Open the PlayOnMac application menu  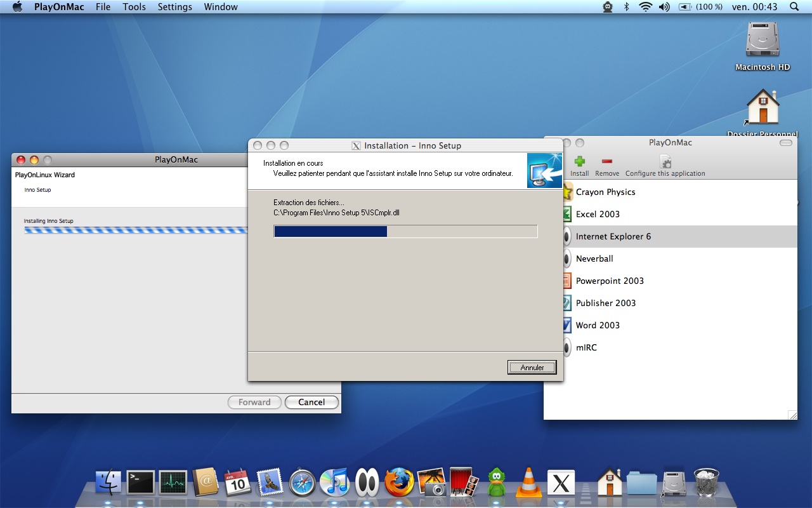click(x=58, y=7)
